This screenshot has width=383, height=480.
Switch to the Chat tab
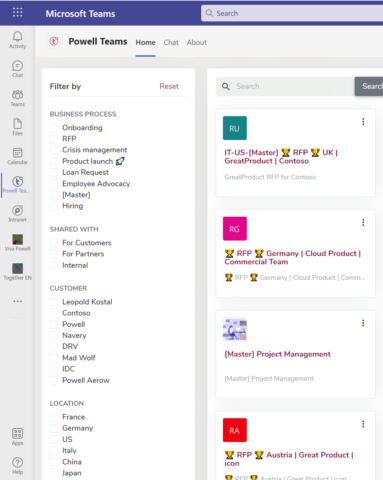tap(171, 42)
